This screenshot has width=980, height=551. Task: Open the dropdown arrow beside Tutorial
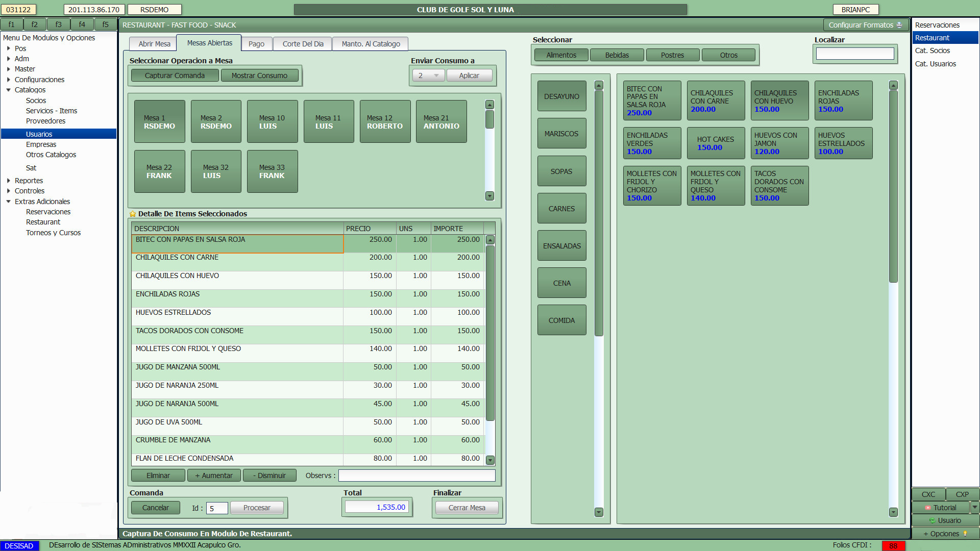tap(975, 507)
